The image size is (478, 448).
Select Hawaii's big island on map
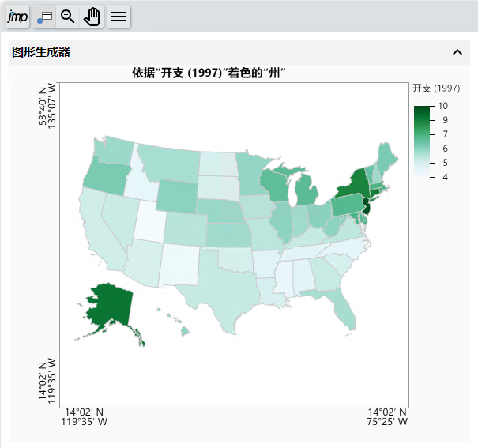point(184,331)
